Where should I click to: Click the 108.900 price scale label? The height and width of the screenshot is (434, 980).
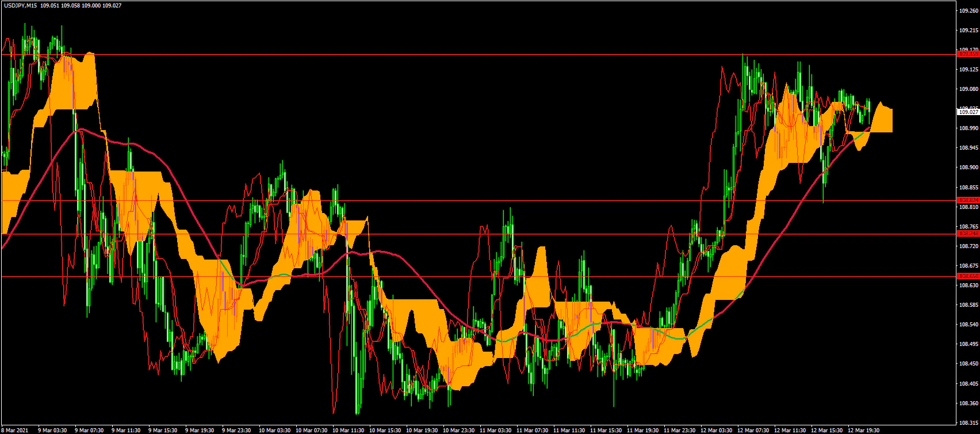click(x=967, y=167)
